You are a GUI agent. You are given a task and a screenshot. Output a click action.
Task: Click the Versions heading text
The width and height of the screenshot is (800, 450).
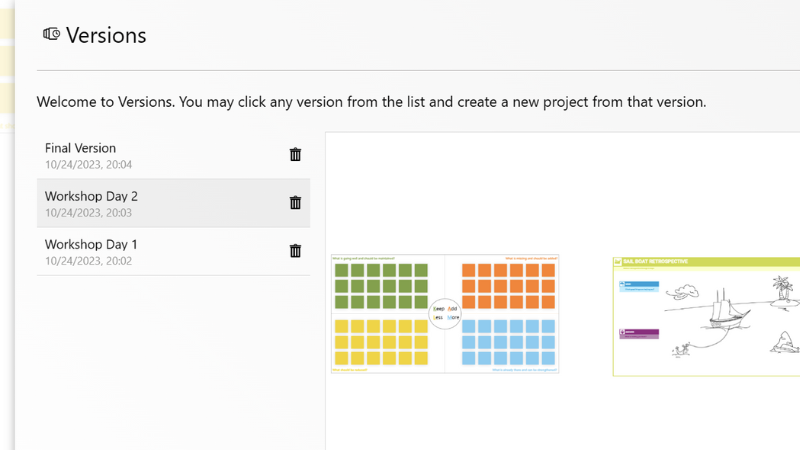tap(106, 35)
